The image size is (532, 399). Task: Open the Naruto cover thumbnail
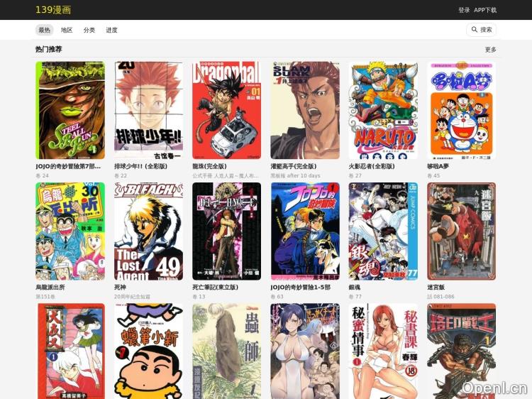coord(383,110)
